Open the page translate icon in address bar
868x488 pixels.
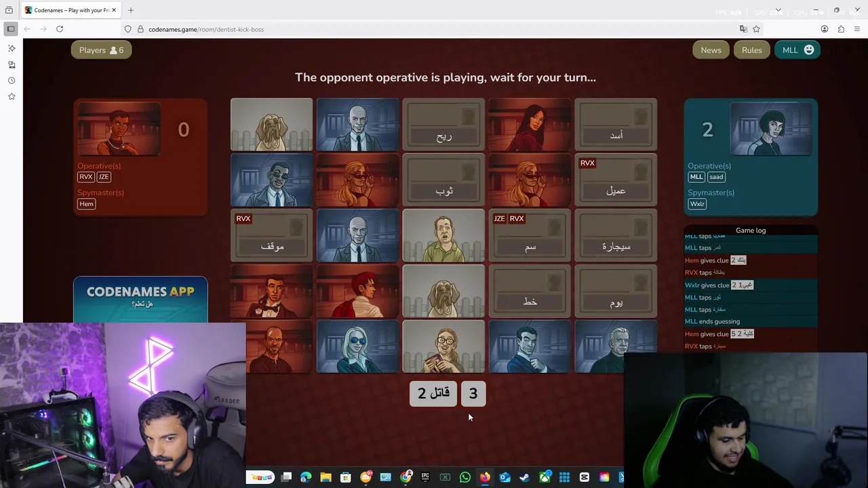click(743, 29)
